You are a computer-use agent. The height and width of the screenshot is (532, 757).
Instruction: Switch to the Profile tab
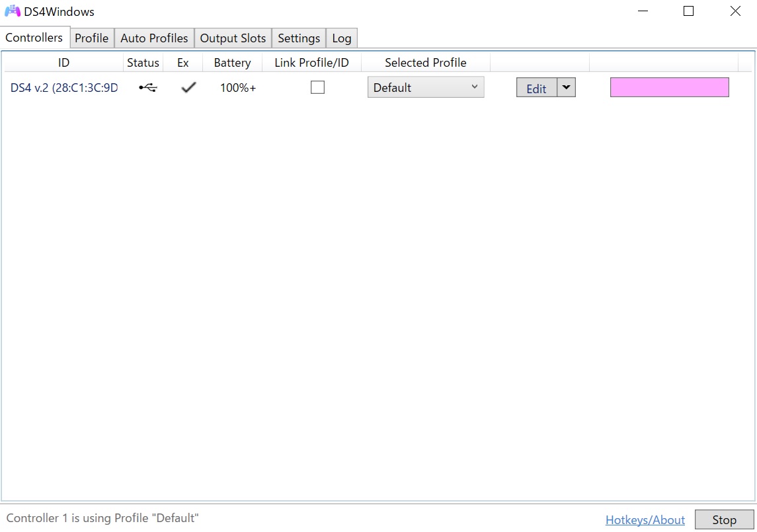point(91,38)
